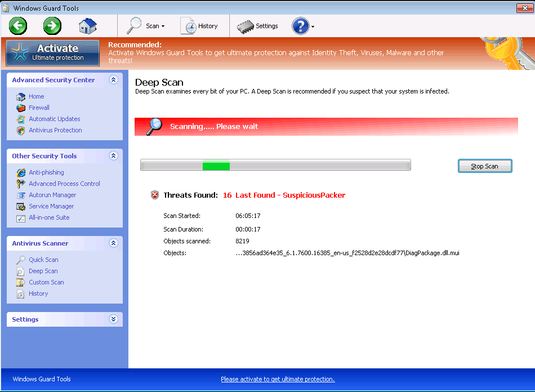The width and height of the screenshot is (535, 392).
Task: Click the green back arrow icon
Action: click(18, 26)
